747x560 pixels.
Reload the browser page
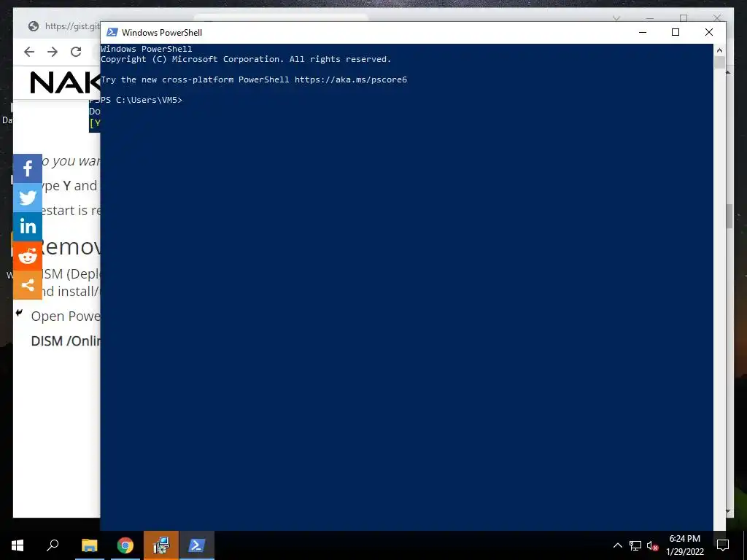pyautogui.click(x=76, y=52)
